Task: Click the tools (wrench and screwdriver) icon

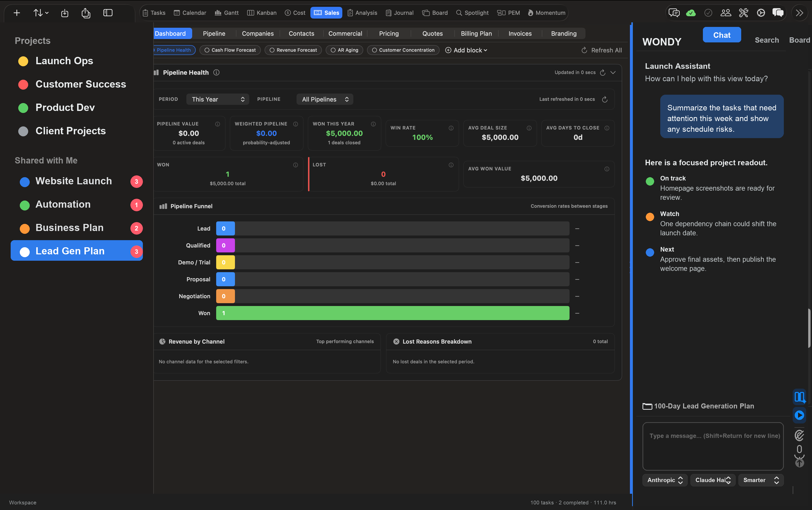Action: pos(743,13)
